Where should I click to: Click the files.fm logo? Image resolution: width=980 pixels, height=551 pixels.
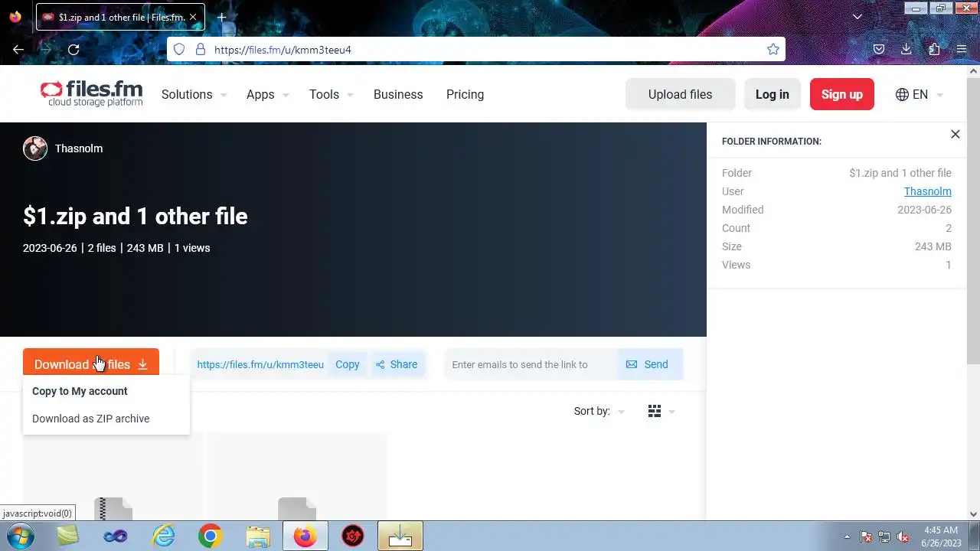(91, 94)
